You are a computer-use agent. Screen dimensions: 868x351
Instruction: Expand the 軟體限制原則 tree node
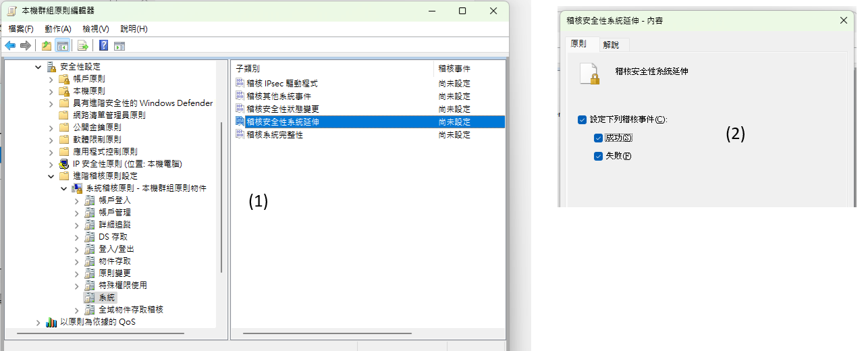click(x=51, y=139)
